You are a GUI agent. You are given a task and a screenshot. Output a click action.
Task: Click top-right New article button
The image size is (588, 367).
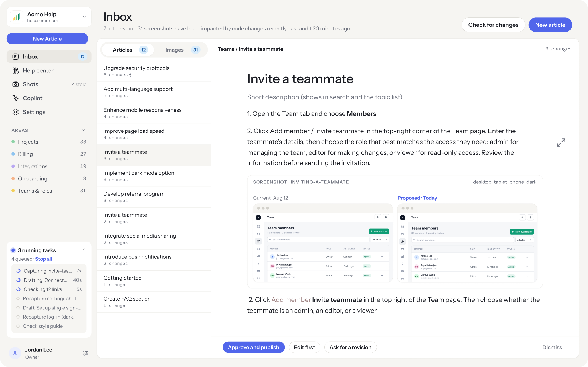pyautogui.click(x=550, y=25)
